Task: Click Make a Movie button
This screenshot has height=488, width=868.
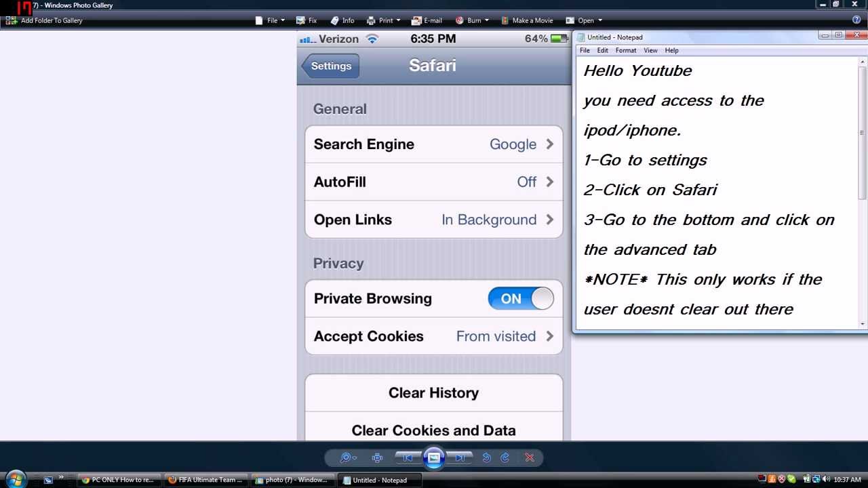Action: 527,20
